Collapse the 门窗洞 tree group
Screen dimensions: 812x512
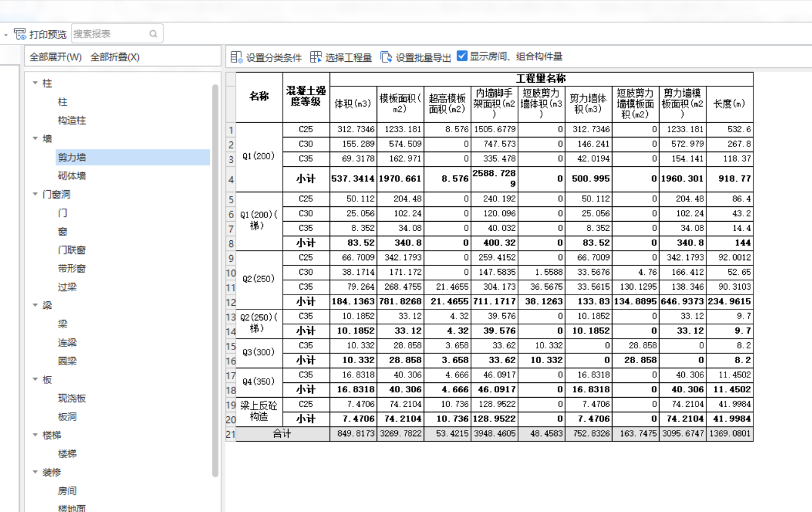click(35, 194)
